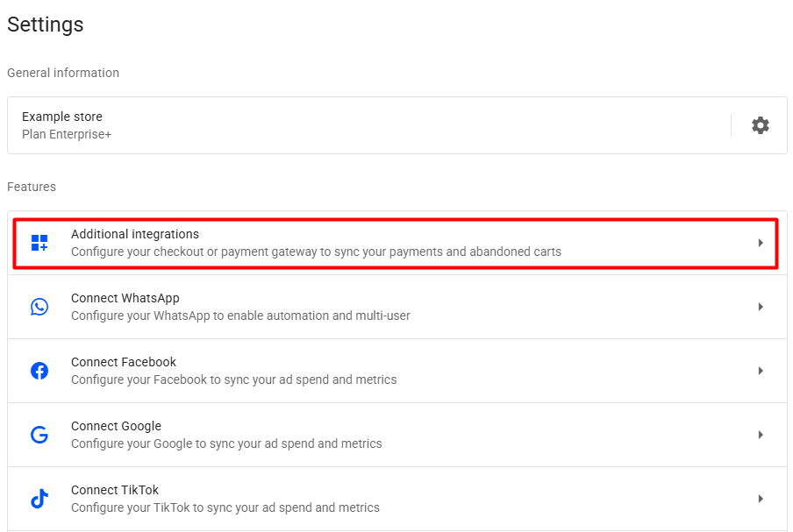Click the Example store name
The image size is (793, 532).
coord(62,117)
